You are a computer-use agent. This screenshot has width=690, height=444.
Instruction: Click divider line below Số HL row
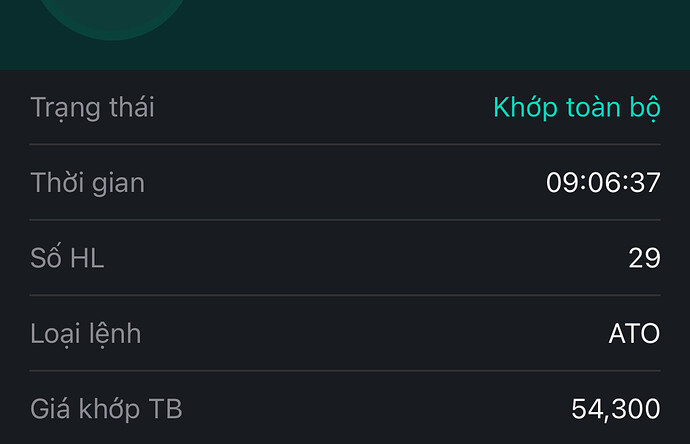coord(345,295)
